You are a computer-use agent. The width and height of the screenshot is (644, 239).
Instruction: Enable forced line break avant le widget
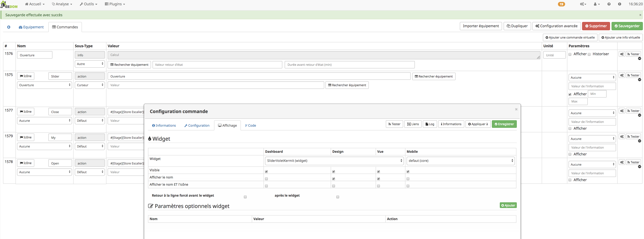click(x=245, y=197)
